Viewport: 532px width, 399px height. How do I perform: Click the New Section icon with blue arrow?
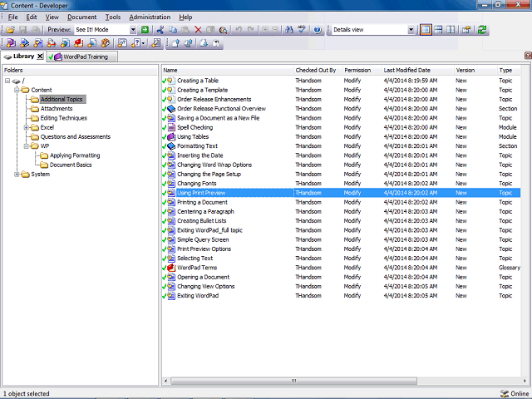point(24,43)
